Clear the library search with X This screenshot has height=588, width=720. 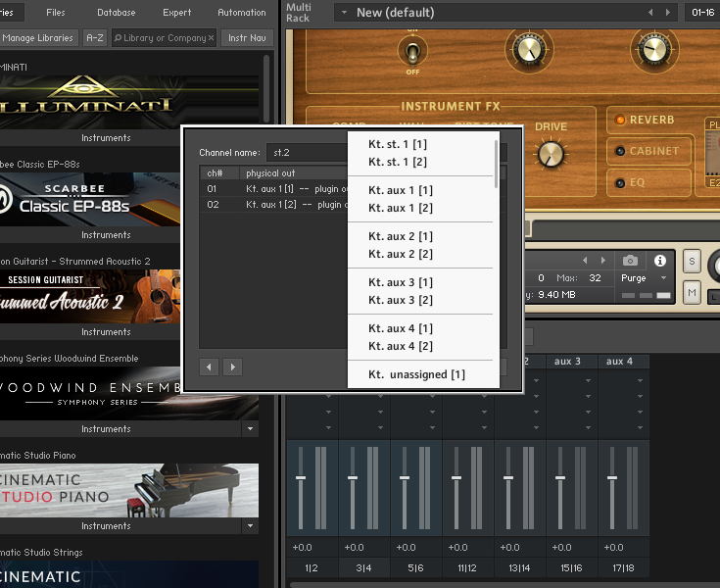click(212, 37)
